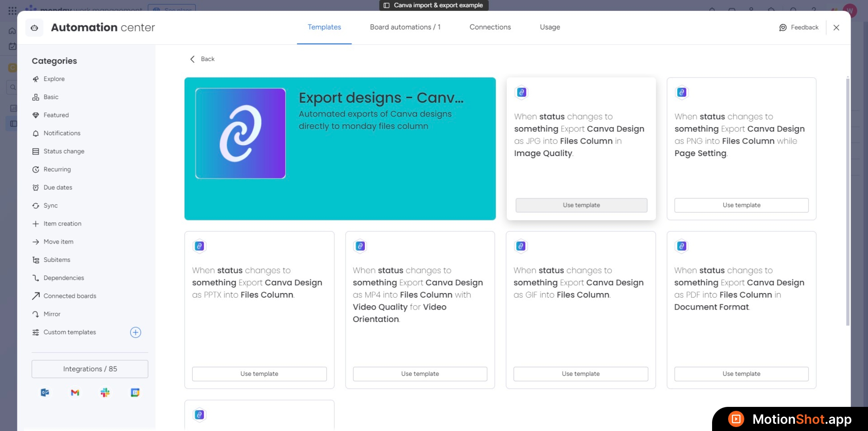
Task: Open Integrations / 85 list
Action: point(90,369)
